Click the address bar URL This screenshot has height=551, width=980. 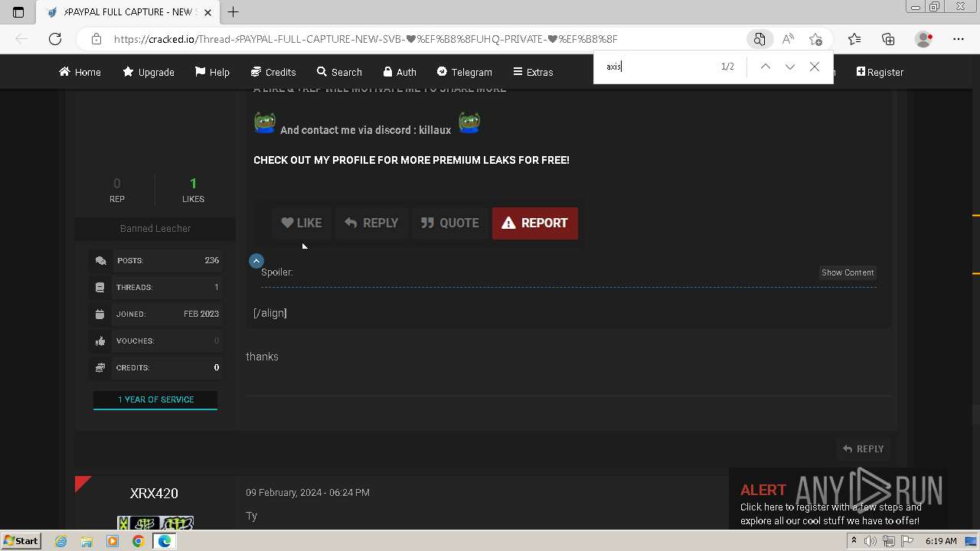366,39
